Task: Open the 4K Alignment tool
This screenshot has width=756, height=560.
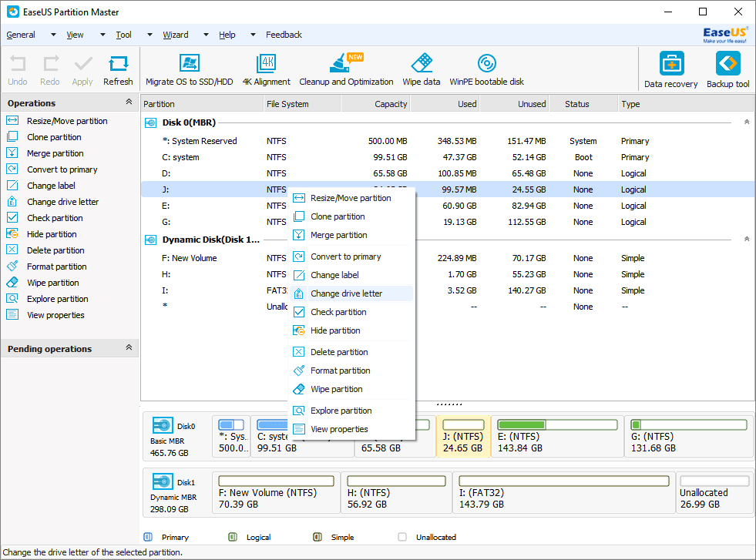Action: [x=266, y=70]
